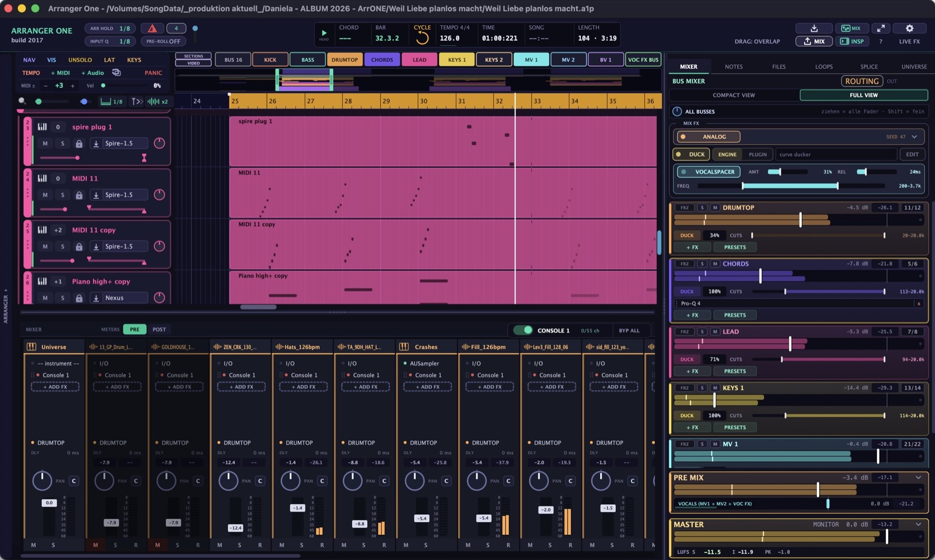This screenshot has width=935, height=560.
Task: Mute the spire plug 1 track
Action: click(45, 144)
